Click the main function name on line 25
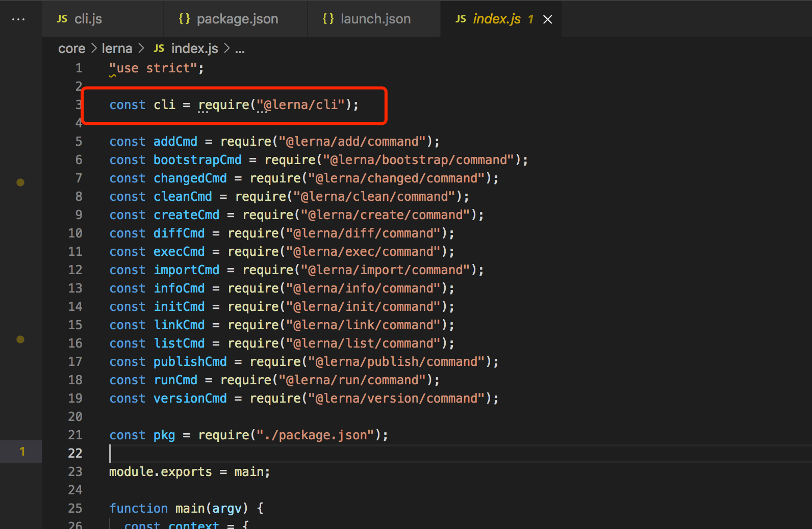 (190, 509)
